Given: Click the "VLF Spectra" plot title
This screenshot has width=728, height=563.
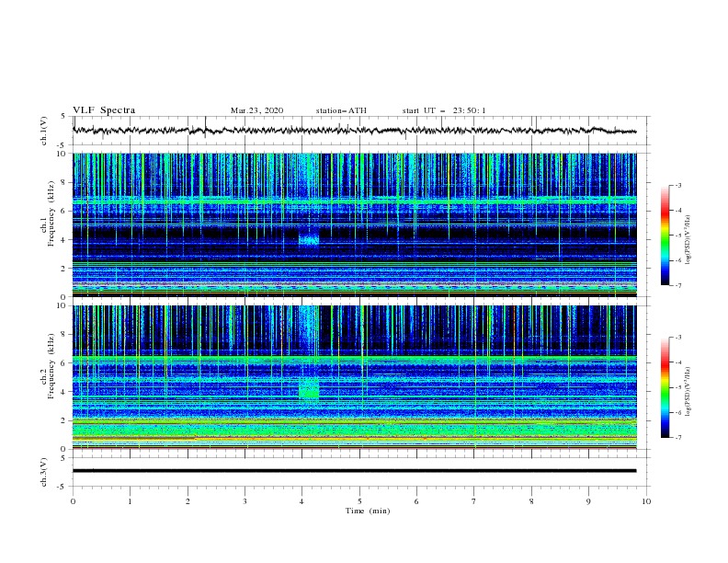Looking at the screenshot, I should [104, 110].
